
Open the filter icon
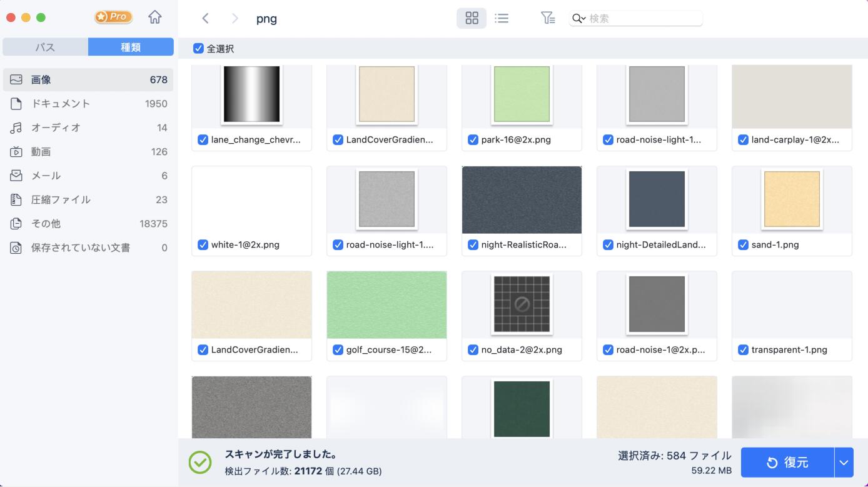[548, 18]
